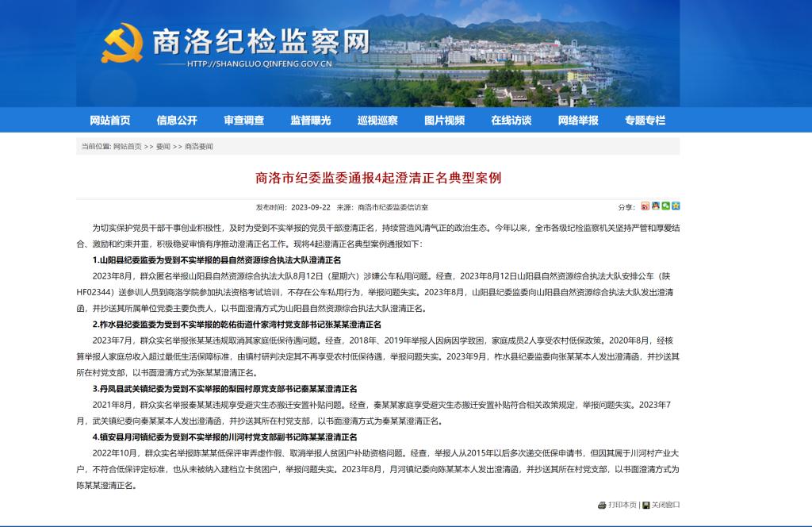Image resolution: width=812 pixels, height=527 pixels.
Task: Open the 信息公开 navigation item
Action: [x=177, y=120]
